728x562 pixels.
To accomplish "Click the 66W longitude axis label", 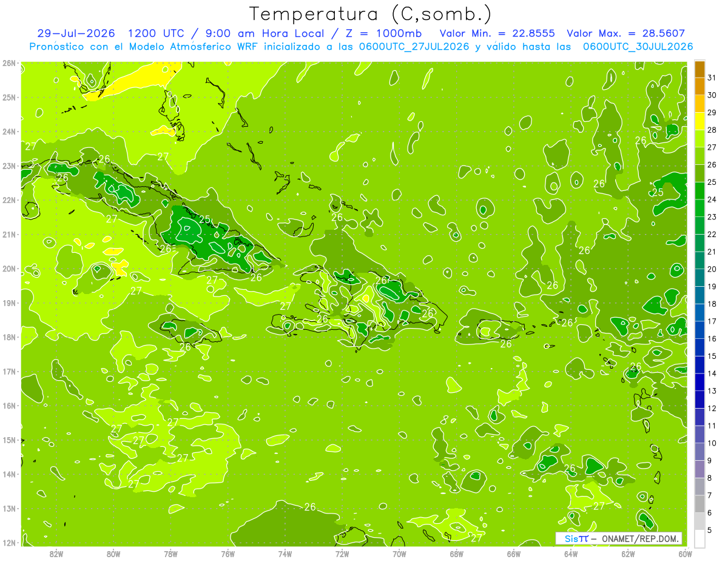I will 513,554.
